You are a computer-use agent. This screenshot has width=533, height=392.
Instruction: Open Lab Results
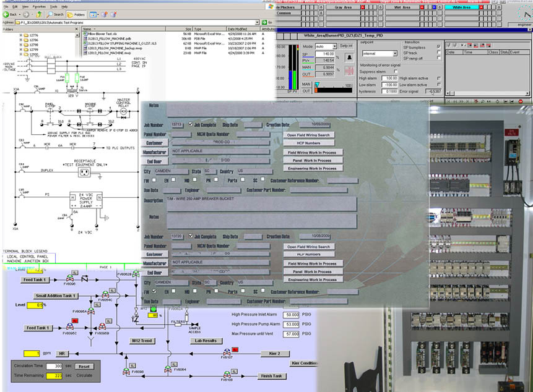point(206,341)
